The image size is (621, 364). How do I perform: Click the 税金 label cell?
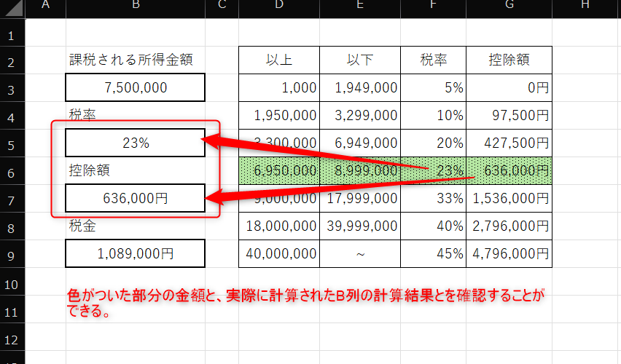(x=136, y=226)
